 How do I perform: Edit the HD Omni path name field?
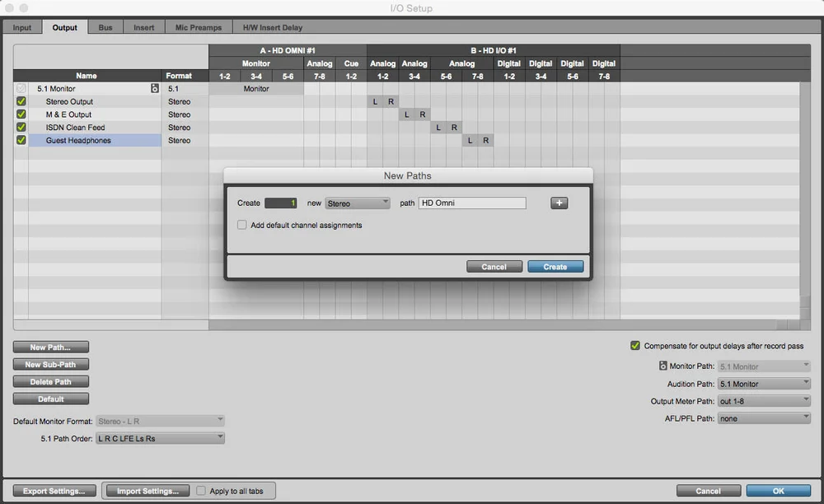click(472, 202)
